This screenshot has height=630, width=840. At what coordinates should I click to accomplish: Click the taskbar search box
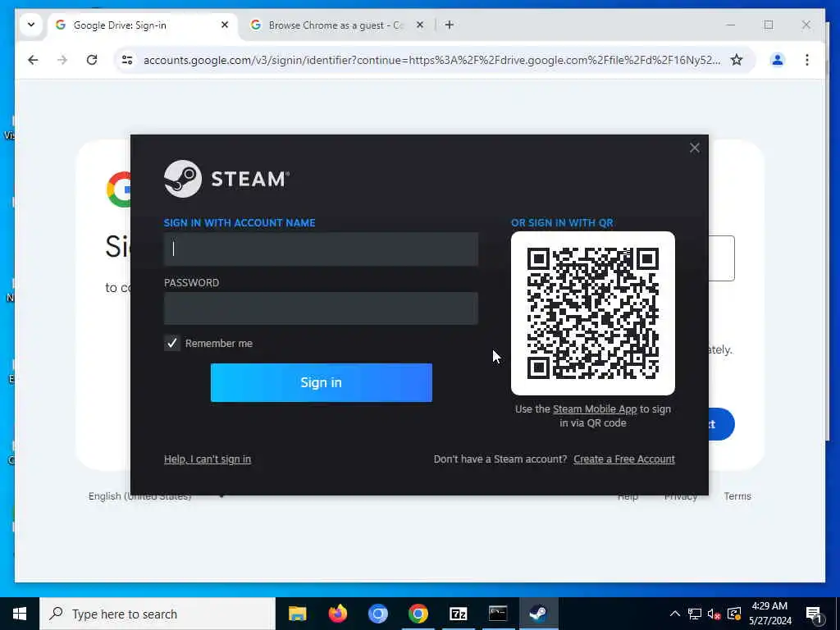[x=157, y=614]
